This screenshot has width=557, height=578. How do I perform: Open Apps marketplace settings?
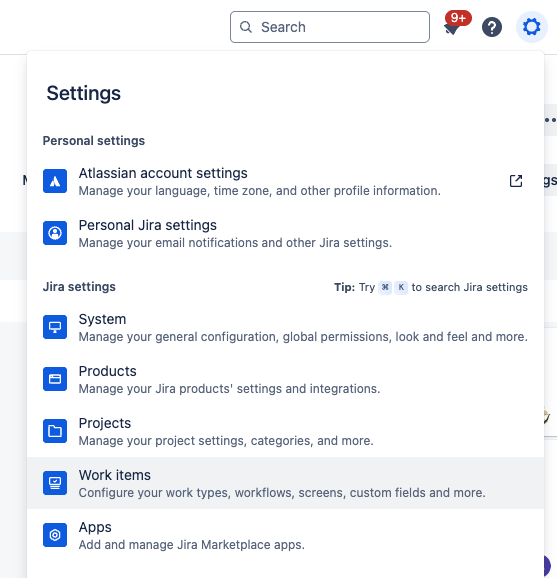pos(285,535)
